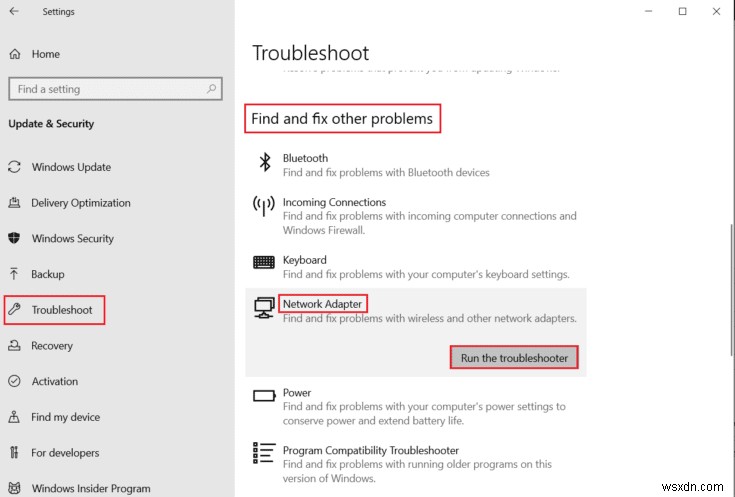Select the Bluetooth troubleshooter icon
Screen dimensions: 735x497
click(265, 161)
